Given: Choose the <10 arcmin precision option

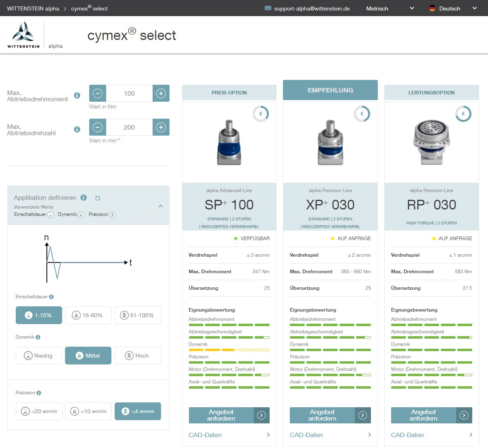Looking at the screenshot, I should coord(88,411).
